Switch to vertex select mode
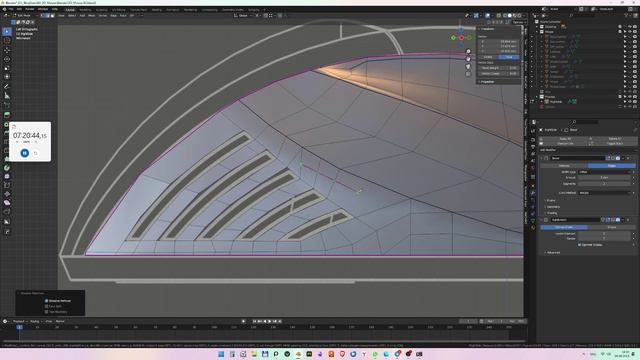640x360 pixels. [42, 16]
